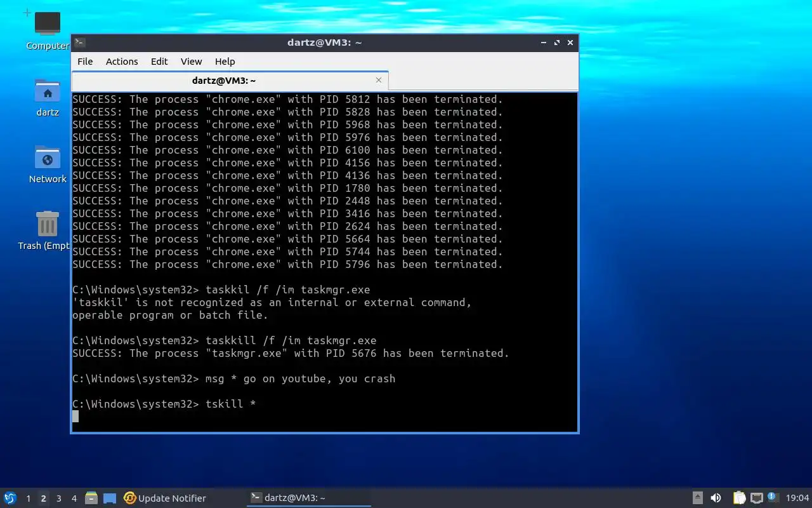This screenshot has width=812, height=508.
Task: Click the clock showing 19:04
Action: pos(797,498)
